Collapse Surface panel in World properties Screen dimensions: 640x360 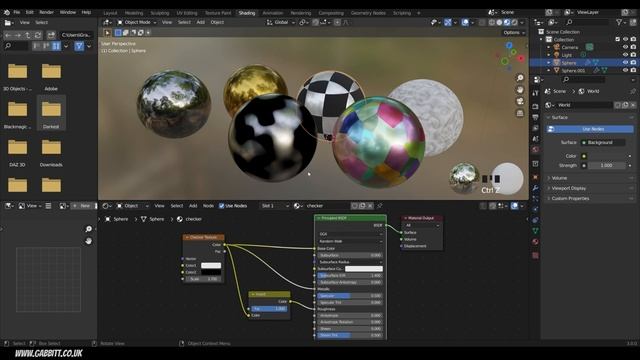point(559,118)
